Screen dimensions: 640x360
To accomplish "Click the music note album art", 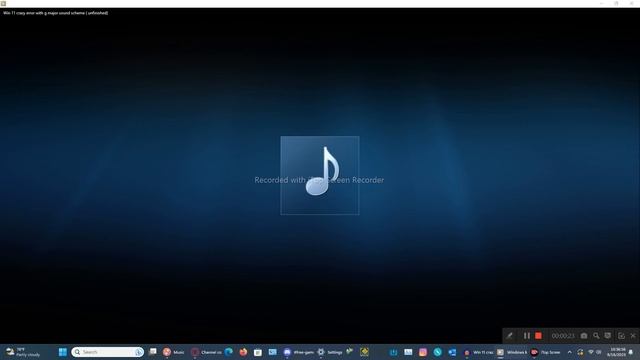I will (x=320, y=175).
